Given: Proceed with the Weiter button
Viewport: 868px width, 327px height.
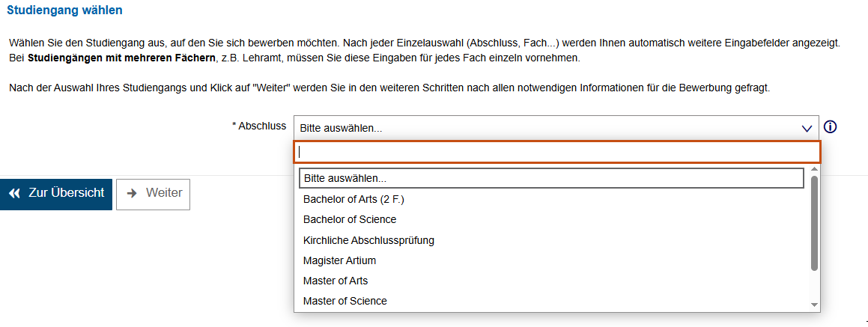Looking at the screenshot, I should click(154, 195).
